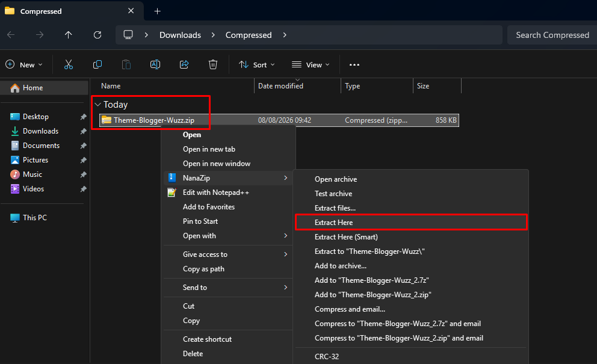
Task: Go forward with the right arrow
Action: tap(40, 35)
